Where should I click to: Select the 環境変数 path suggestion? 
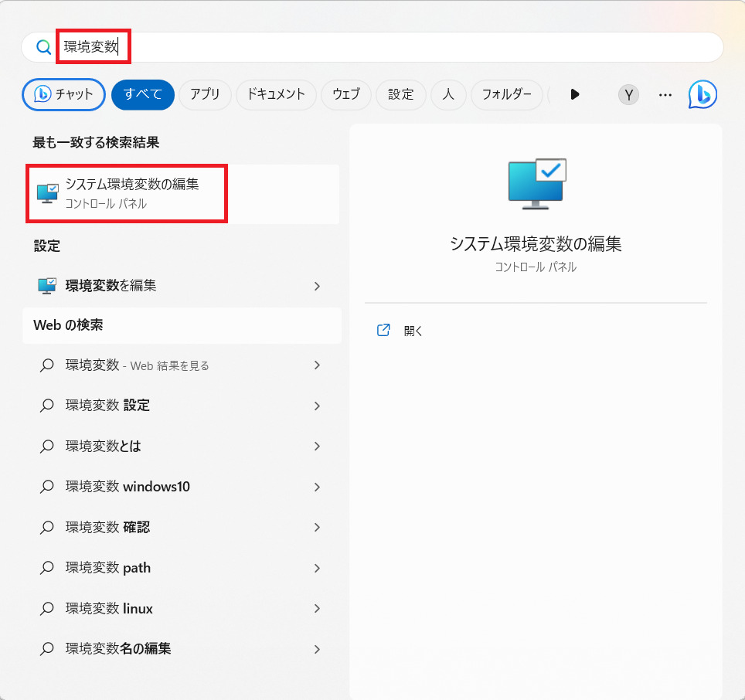coord(182,568)
